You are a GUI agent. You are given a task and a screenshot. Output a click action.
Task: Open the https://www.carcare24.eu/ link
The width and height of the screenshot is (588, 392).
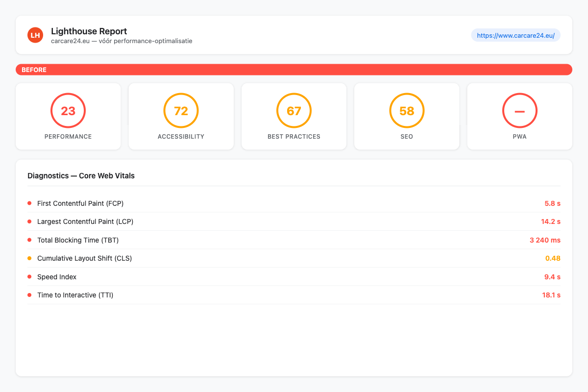[516, 35]
